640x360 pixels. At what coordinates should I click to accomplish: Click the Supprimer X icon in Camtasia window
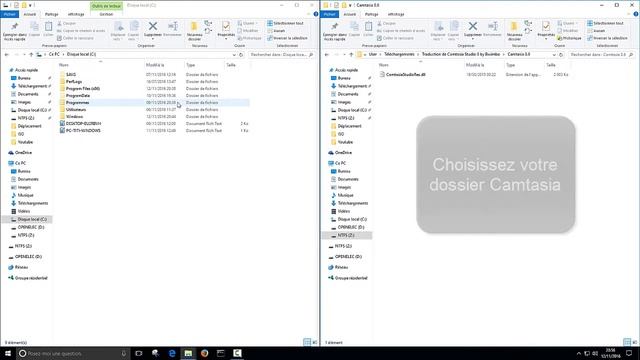point(473,26)
